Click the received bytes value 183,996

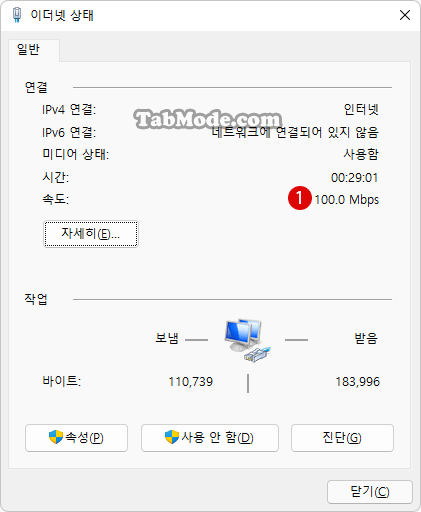pos(357,382)
